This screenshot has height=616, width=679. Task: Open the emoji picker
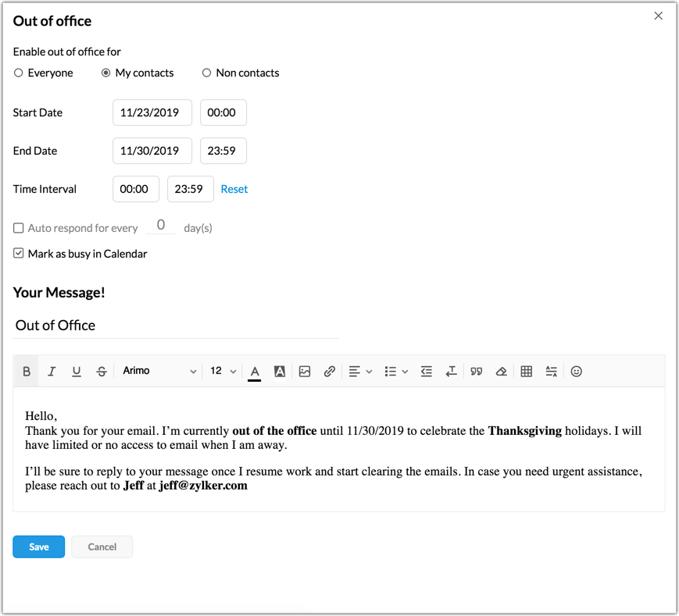tap(576, 371)
